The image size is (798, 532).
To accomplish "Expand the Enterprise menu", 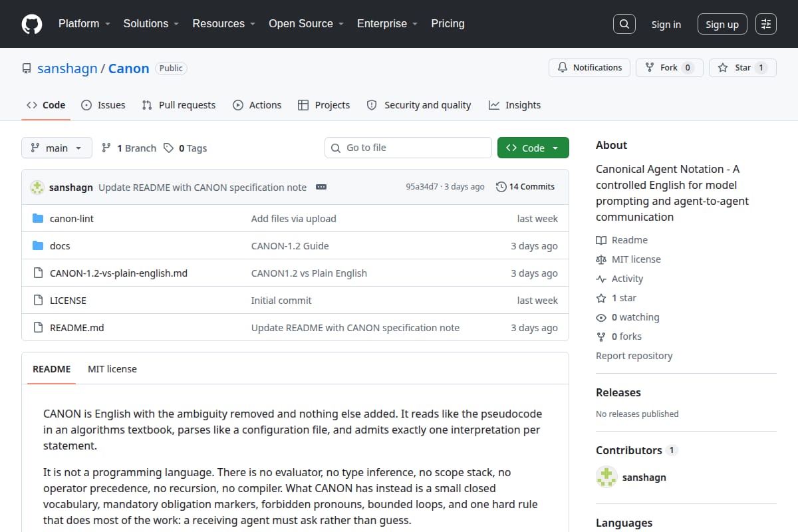I will pos(387,24).
